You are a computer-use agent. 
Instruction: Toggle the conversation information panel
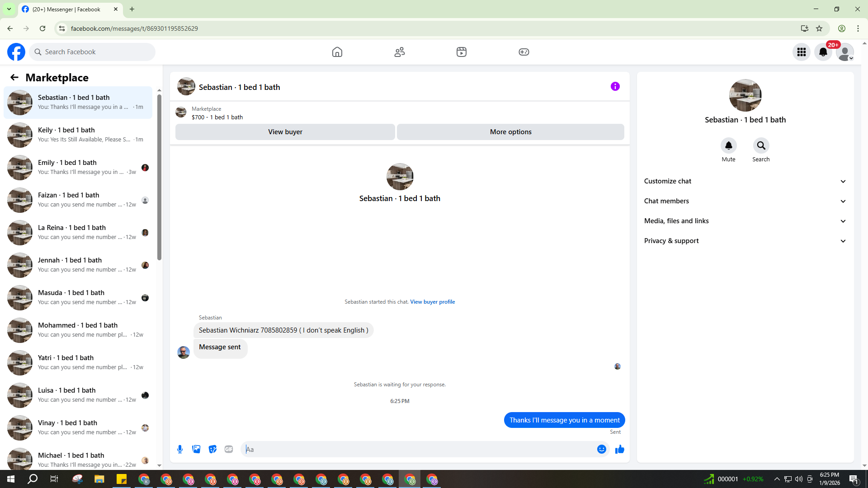coord(615,86)
